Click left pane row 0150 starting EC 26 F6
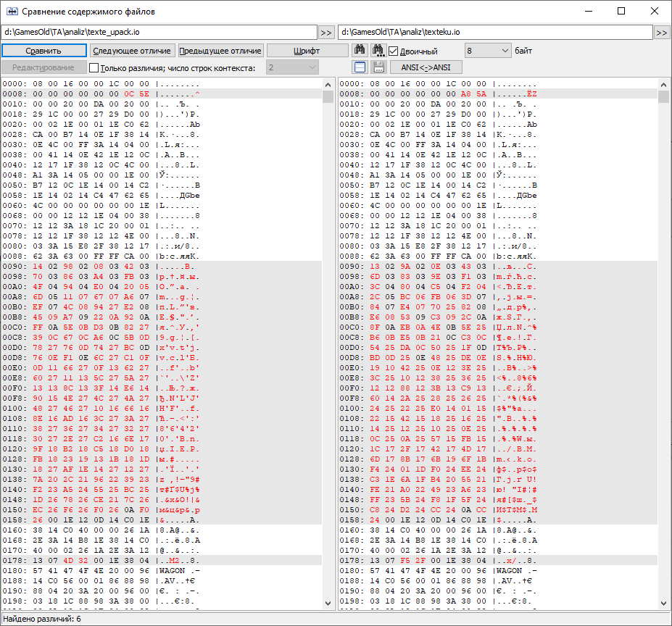Image resolution: width=672 pixels, height=626 pixels. click(x=162, y=510)
